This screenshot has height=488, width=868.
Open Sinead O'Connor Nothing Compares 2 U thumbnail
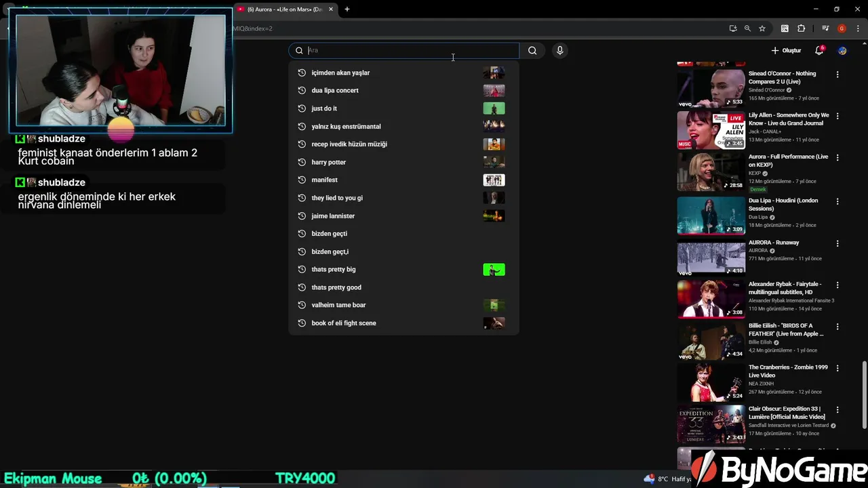(x=711, y=88)
